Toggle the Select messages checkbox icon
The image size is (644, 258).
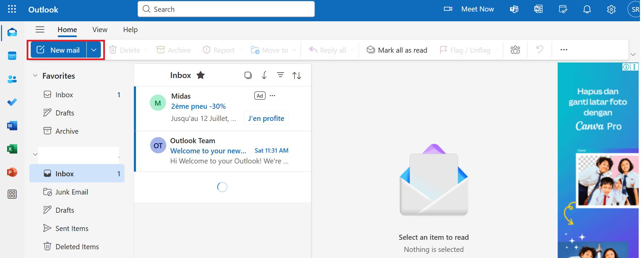(248, 75)
